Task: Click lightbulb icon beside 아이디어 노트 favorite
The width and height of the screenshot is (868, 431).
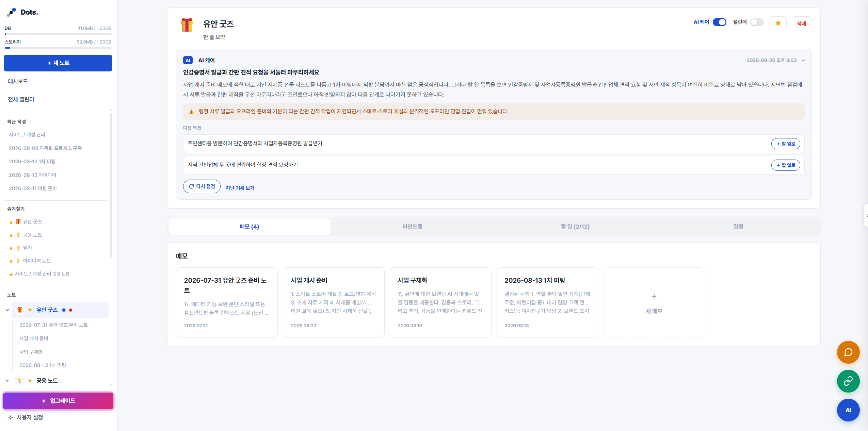Action: [18, 261]
